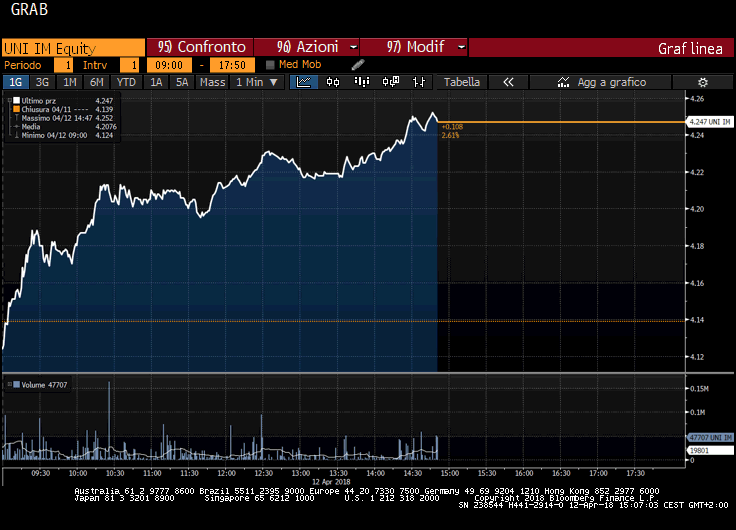Click the 0.15M volume axis label
The height and width of the screenshot is (530, 736).
click(699, 389)
